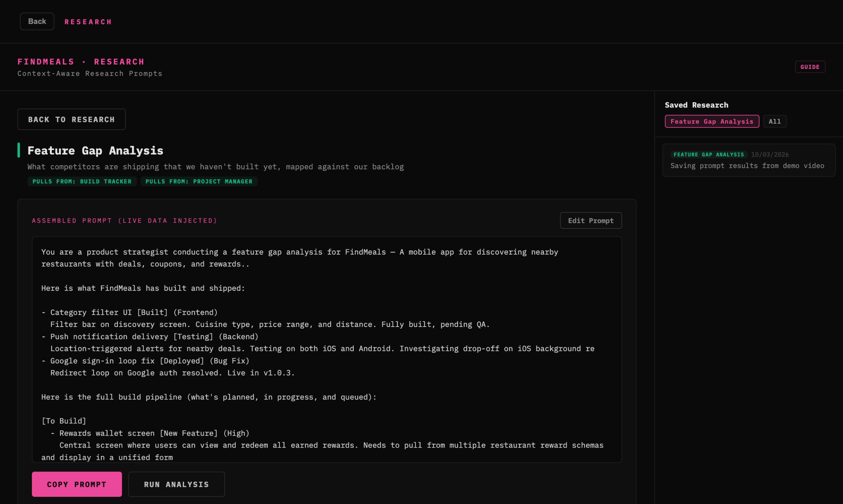The height and width of the screenshot is (504, 843).
Task: Start RUN ANALYSIS
Action: tap(177, 484)
